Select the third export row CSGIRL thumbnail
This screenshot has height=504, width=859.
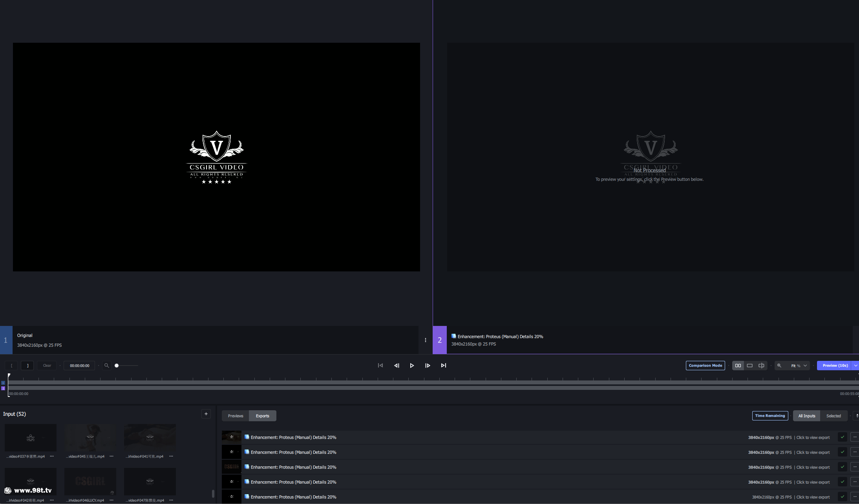(x=232, y=467)
